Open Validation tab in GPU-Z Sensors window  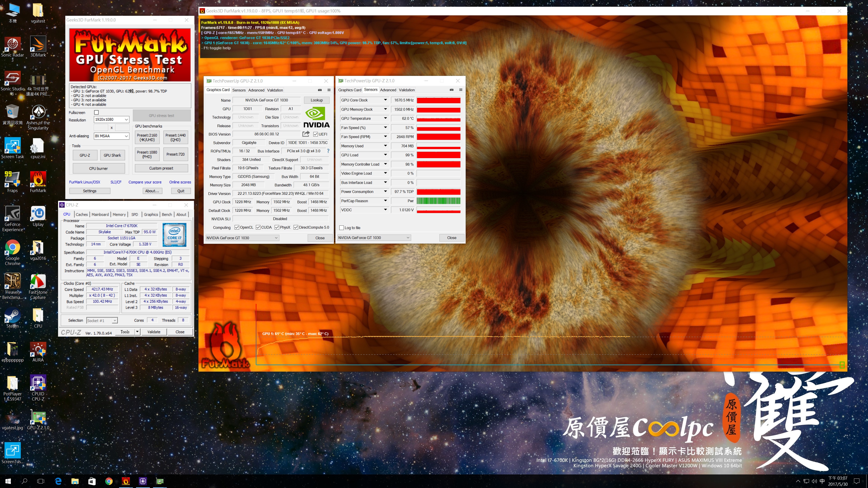[x=407, y=90]
